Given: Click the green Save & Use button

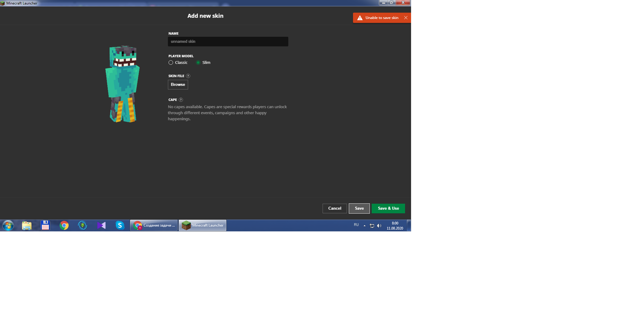Looking at the screenshot, I should point(388,208).
